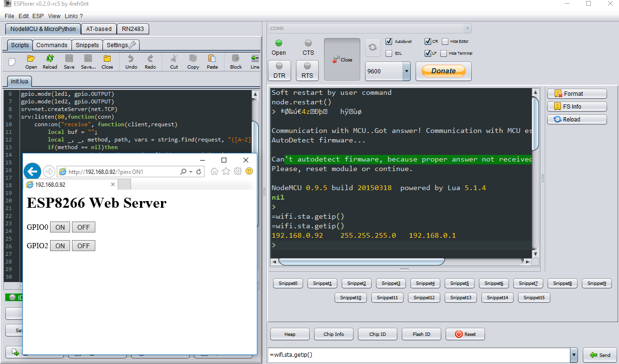Open the Settings tab
This screenshot has width=619, height=364.
(x=122, y=45)
